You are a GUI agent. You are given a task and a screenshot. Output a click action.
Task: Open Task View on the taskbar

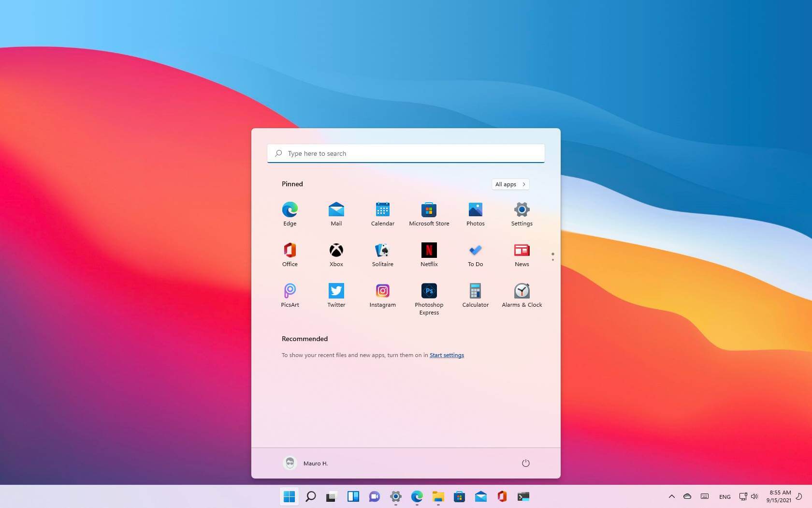[x=331, y=496]
